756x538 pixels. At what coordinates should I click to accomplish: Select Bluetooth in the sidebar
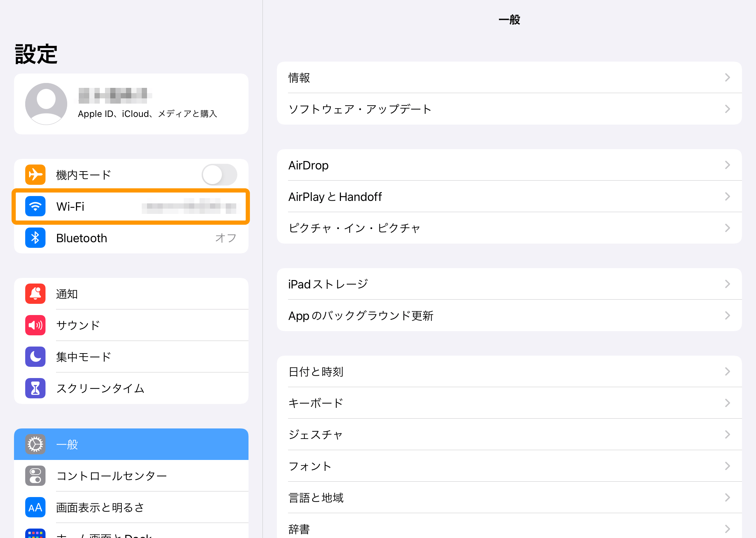(x=131, y=238)
